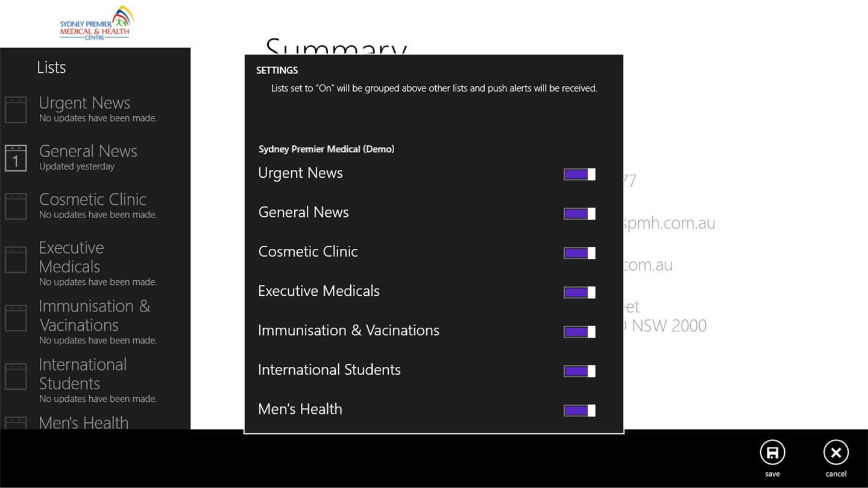This screenshot has width=868, height=488.
Task: Click the calendar icon beside Urgent News list
Action: [16, 110]
